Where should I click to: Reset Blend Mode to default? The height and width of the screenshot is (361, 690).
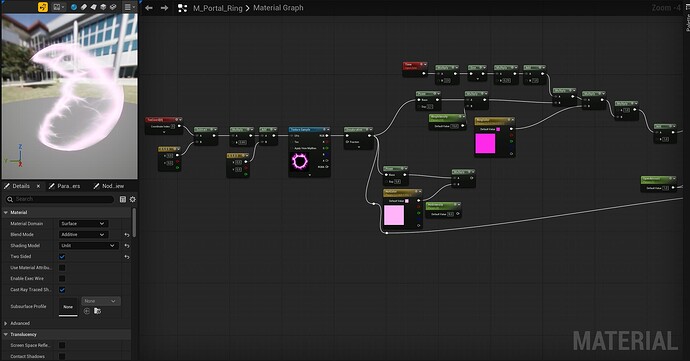click(127, 235)
